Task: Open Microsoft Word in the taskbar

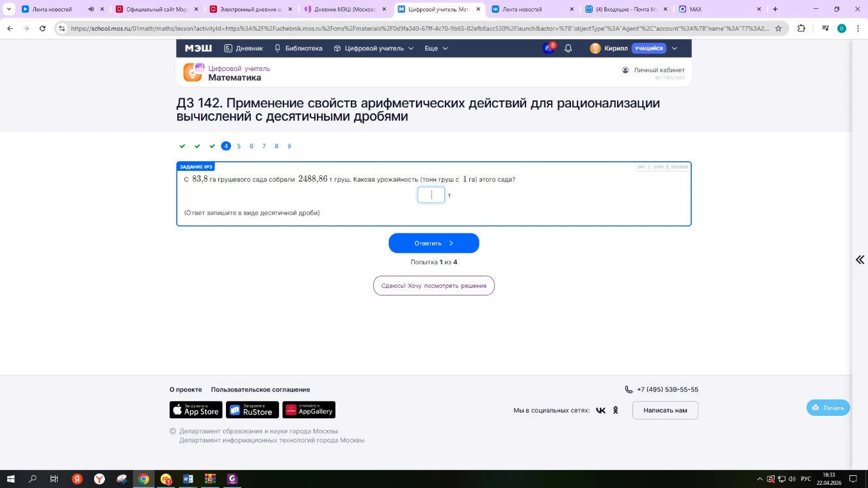Action: point(188,479)
